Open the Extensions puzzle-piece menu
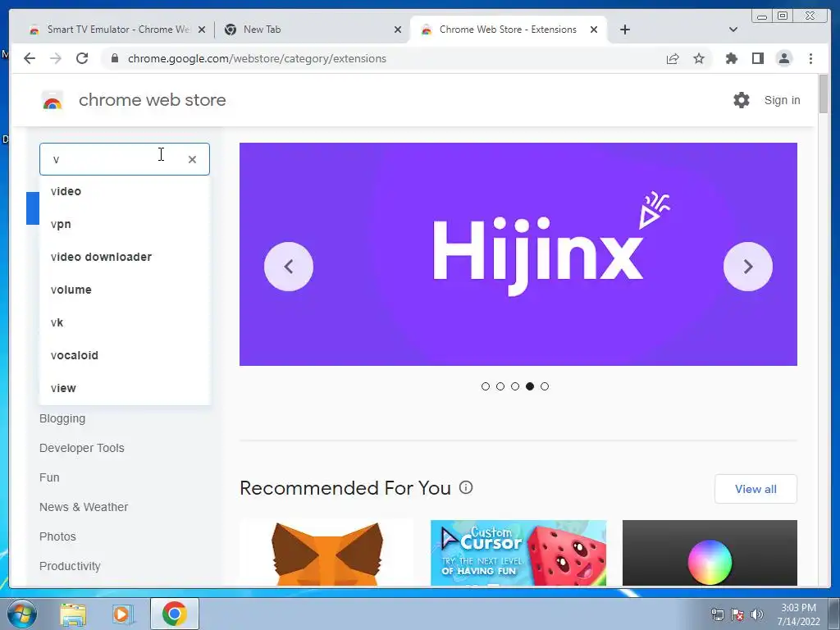This screenshot has width=840, height=630. pyautogui.click(x=731, y=58)
